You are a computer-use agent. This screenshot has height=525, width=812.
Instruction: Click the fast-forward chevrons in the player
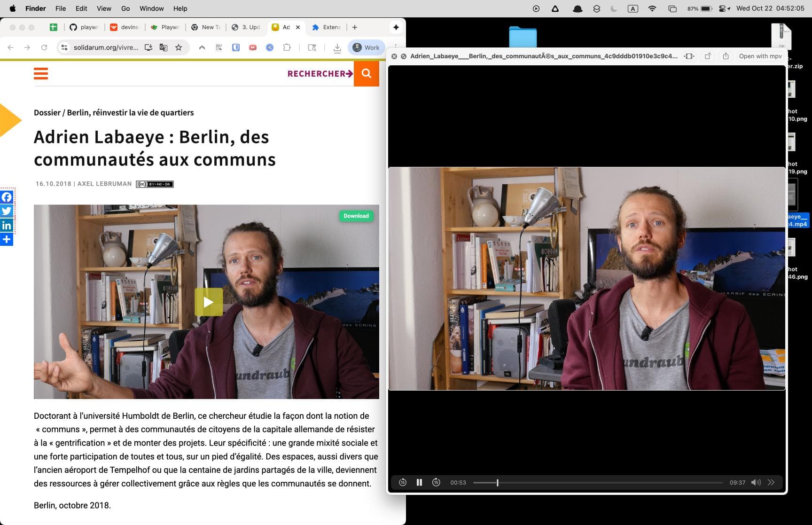click(771, 482)
